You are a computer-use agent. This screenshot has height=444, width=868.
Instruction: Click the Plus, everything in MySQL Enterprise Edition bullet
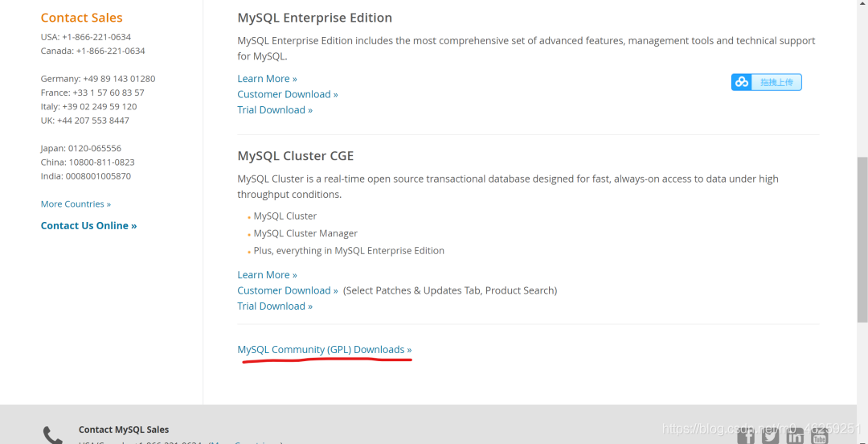tap(349, 250)
